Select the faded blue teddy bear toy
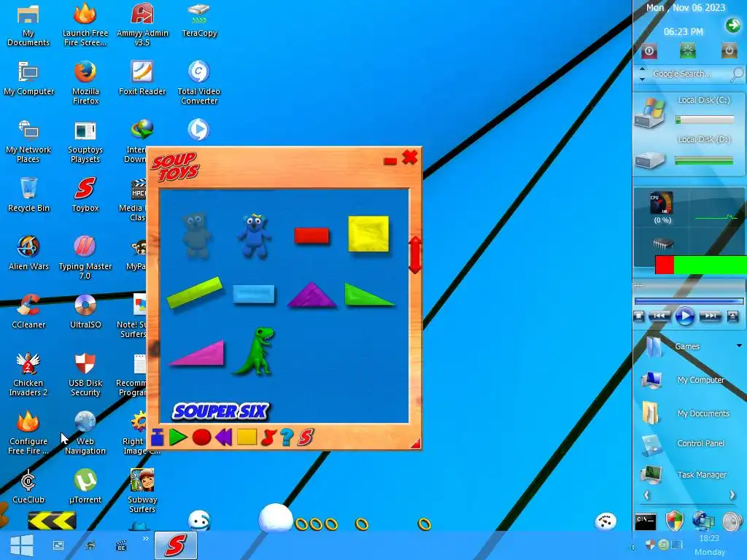 pos(197,236)
